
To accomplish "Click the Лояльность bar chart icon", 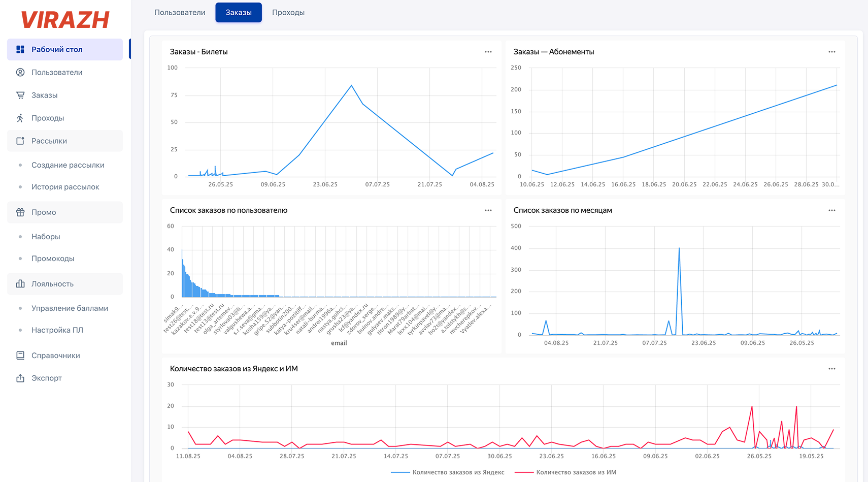I will click(x=20, y=284).
